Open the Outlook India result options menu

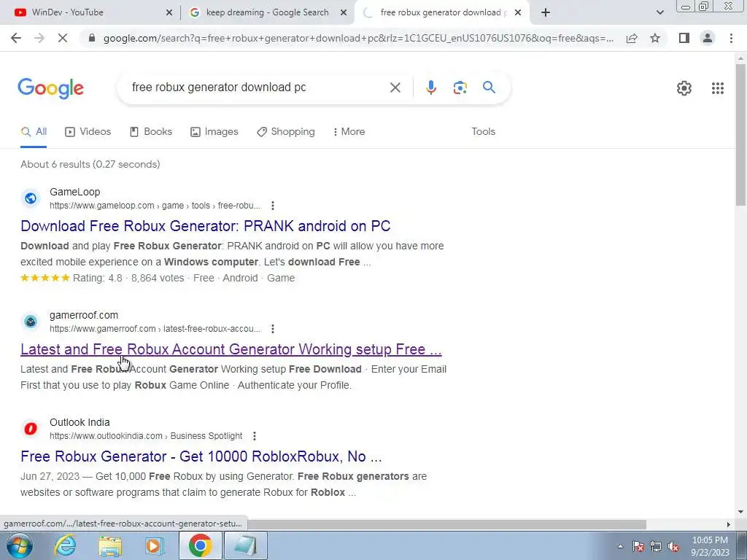click(x=255, y=436)
